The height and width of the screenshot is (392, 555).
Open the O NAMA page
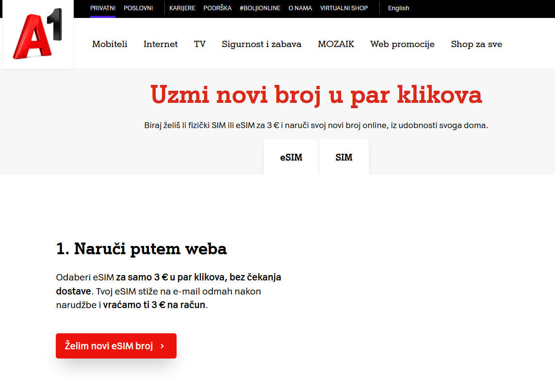click(300, 8)
